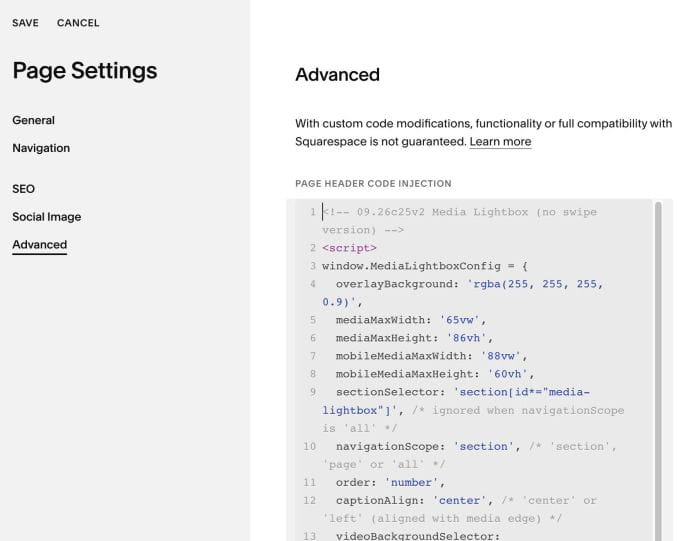The image size is (700, 541).
Task: Click the code editor vertical scrollbar
Action: pyautogui.click(x=658, y=370)
